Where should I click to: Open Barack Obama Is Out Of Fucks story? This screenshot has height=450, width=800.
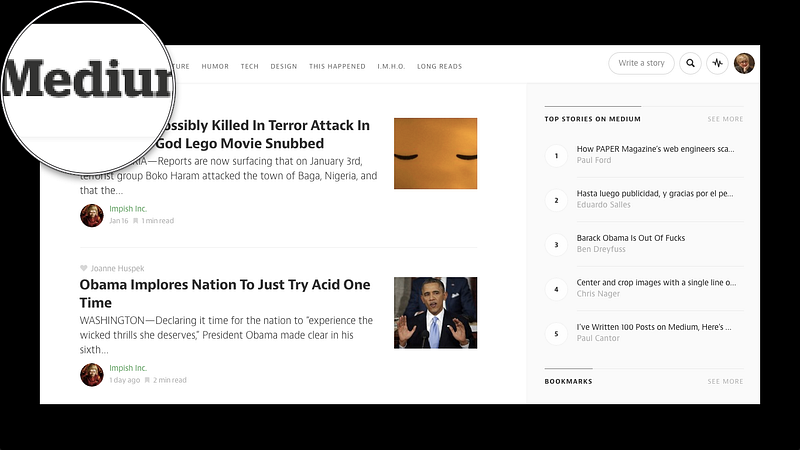631,238
